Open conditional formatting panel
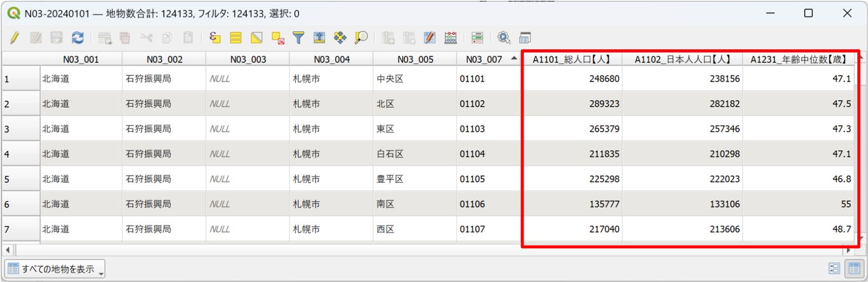 (x=477, y=37)
